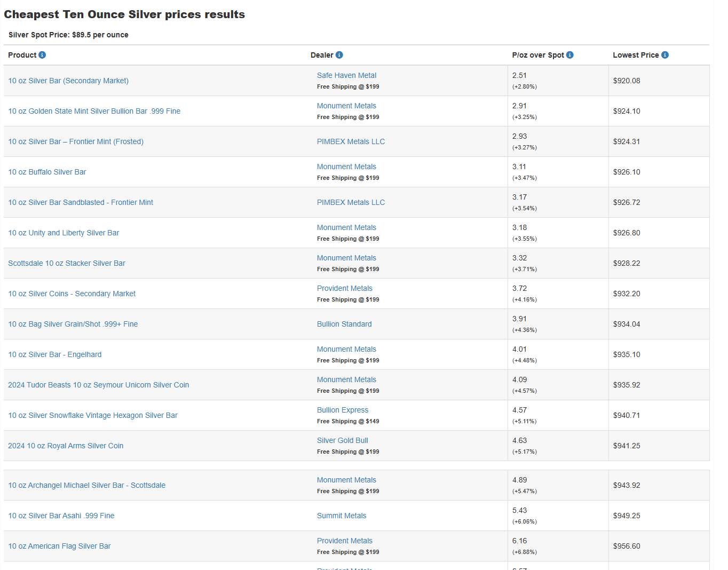Open Scottsdale 10 oz Stacker Silver Bar
This screenshot has width=728, height=570.
click(67, 263)
